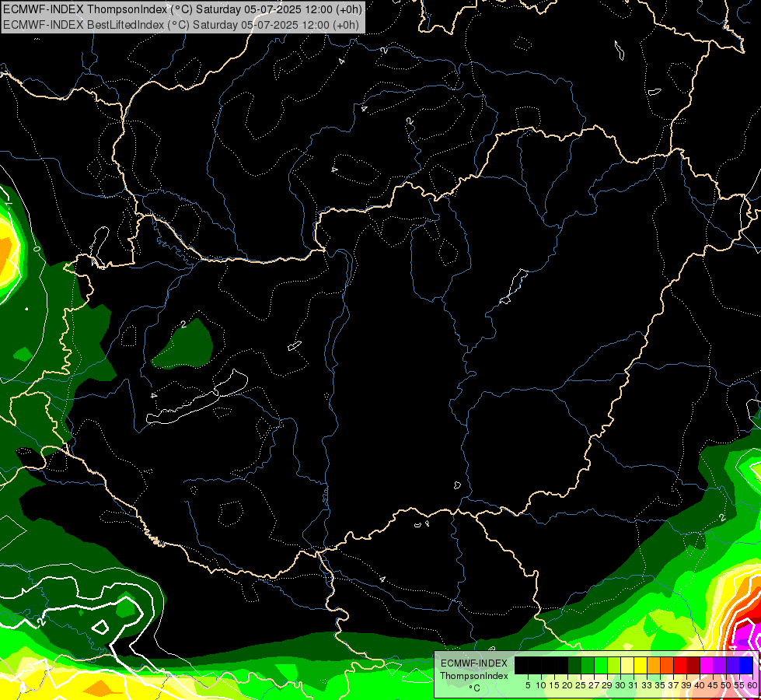Select the pale yellow 30–31 legend swatch
The height and width of the screenshot is (700, 761).
(x=627, y=666)
